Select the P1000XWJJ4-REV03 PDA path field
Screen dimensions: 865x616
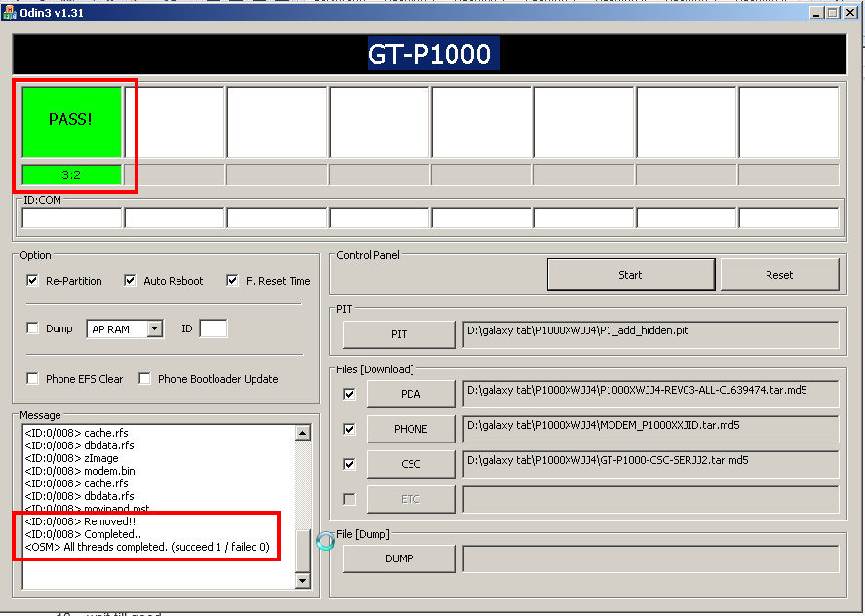[x=650, y=394]
